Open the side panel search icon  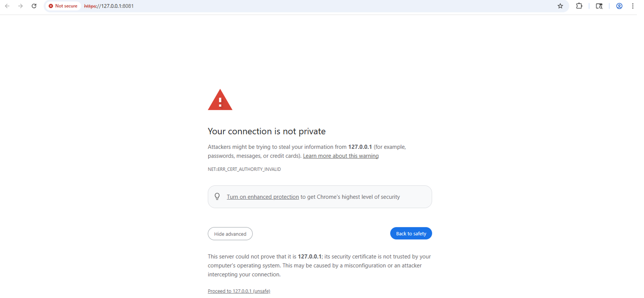599,6
